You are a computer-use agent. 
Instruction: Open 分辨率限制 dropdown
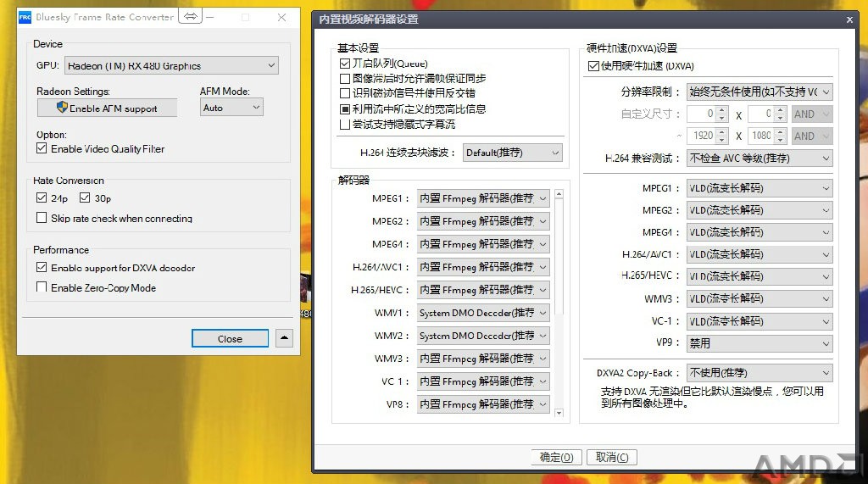click(759, 92)
